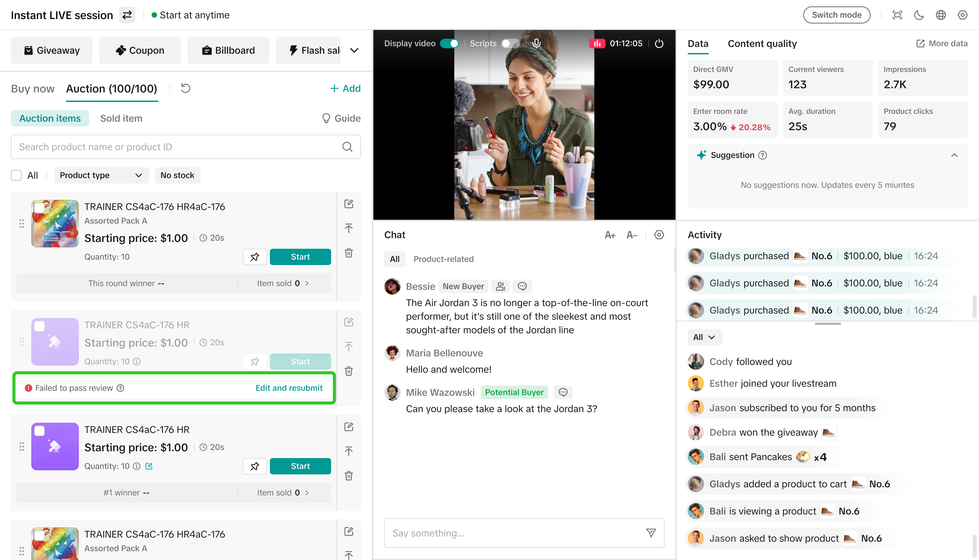Open the Giveaway tool
This screenshot has height=560, width=979.
tap(52, 50)
